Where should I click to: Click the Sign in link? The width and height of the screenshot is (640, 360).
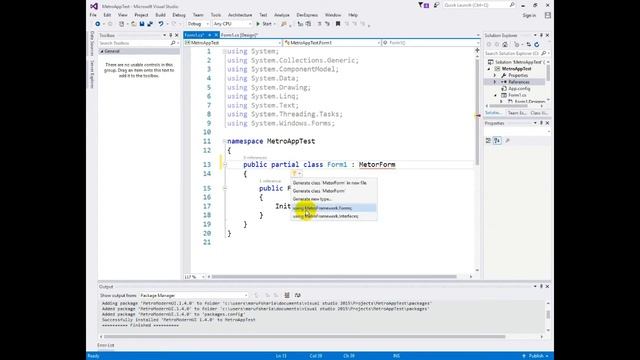[529, 16]
